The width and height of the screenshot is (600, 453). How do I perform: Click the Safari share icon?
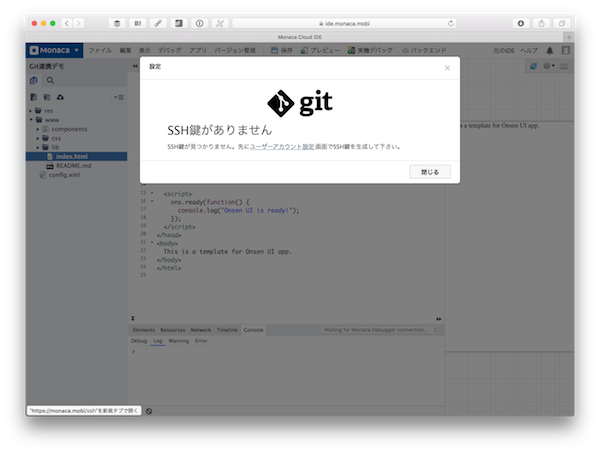click(x=541, y=23)
